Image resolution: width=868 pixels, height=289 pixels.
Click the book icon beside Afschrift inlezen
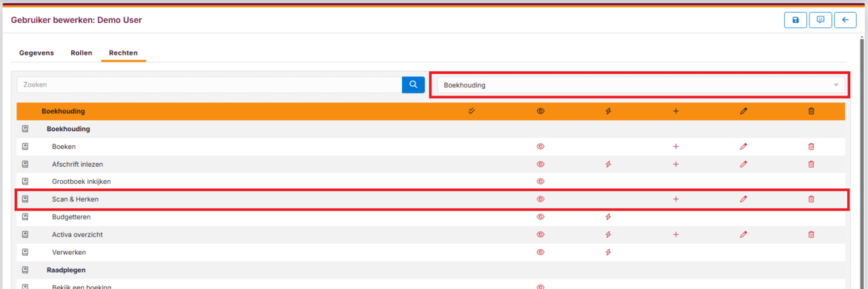pyautogui.click(x=25, y=164)
